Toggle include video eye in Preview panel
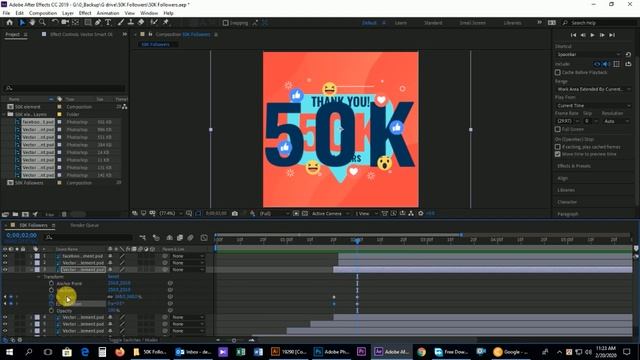This screenshot has width=640, height=360. click(x=597, y=64)
